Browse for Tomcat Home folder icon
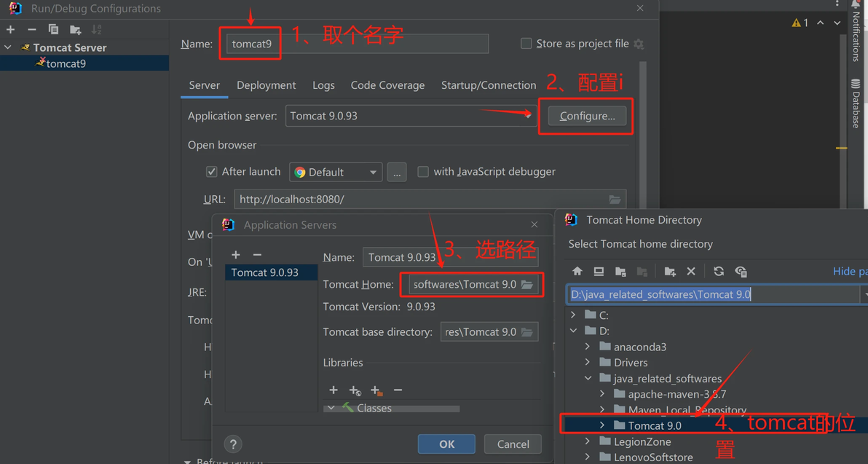The image size is (868, 464). [527, 285]
